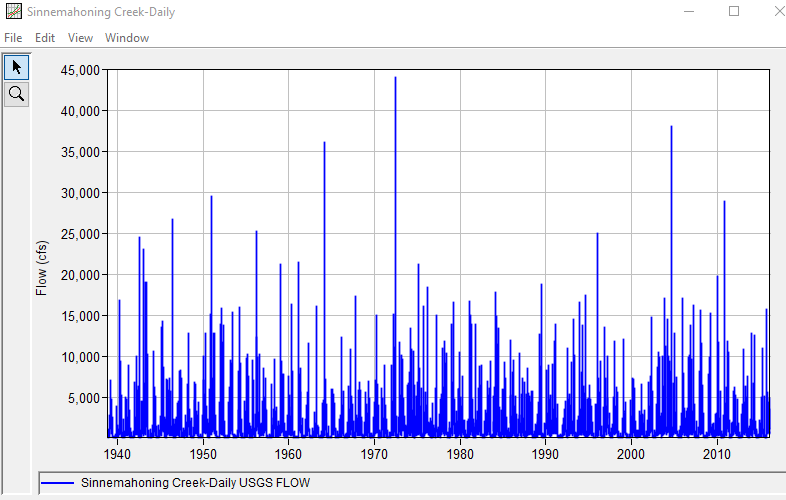The height and width of the screenshot is (500, 786).
Task: Open the File menu
Action: (x=13, y=38)
